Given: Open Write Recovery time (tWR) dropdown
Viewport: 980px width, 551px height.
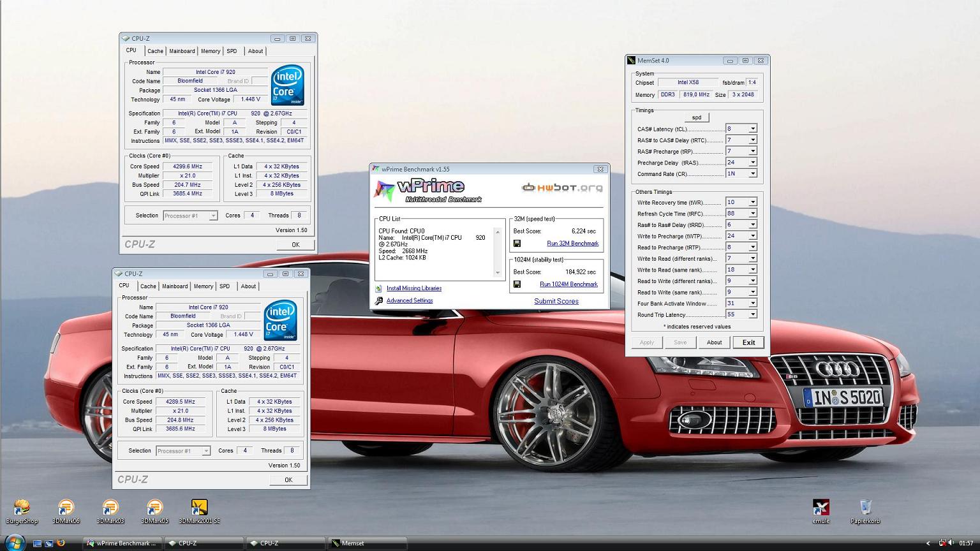Looking at the screenshot, I should click(753, 202).
